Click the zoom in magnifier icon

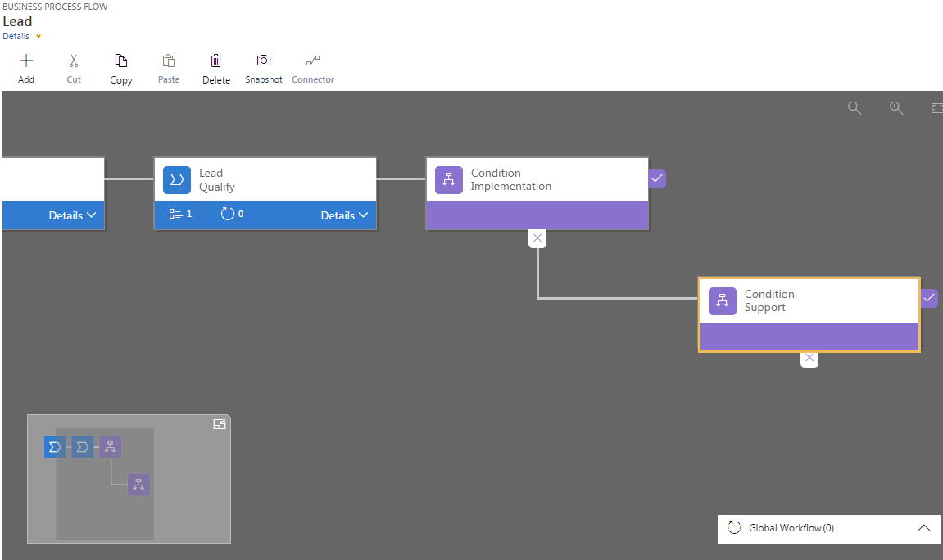(896, 108)
